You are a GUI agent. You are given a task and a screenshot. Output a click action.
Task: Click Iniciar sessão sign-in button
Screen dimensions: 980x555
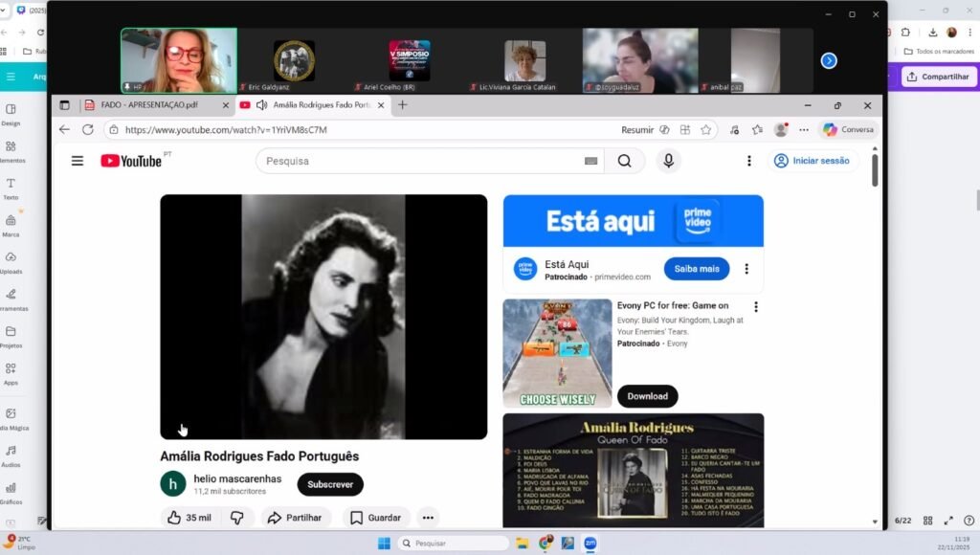click(812, 161)
